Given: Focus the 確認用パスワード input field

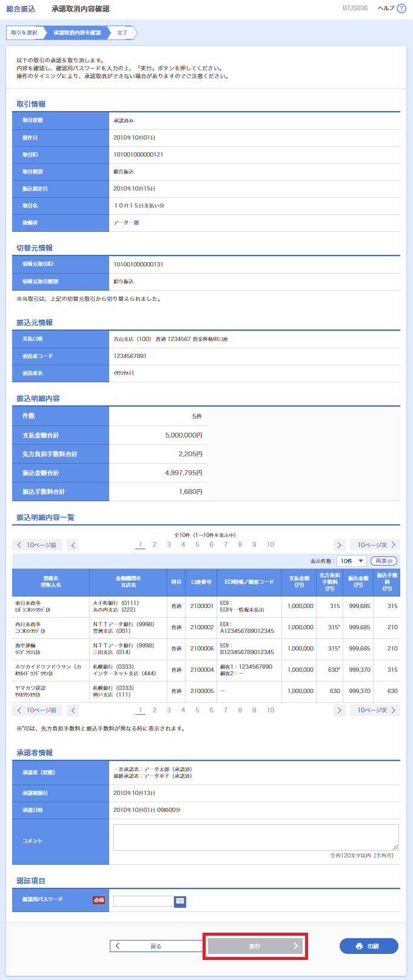Looking at the screenshot, I should coord(143,901).
